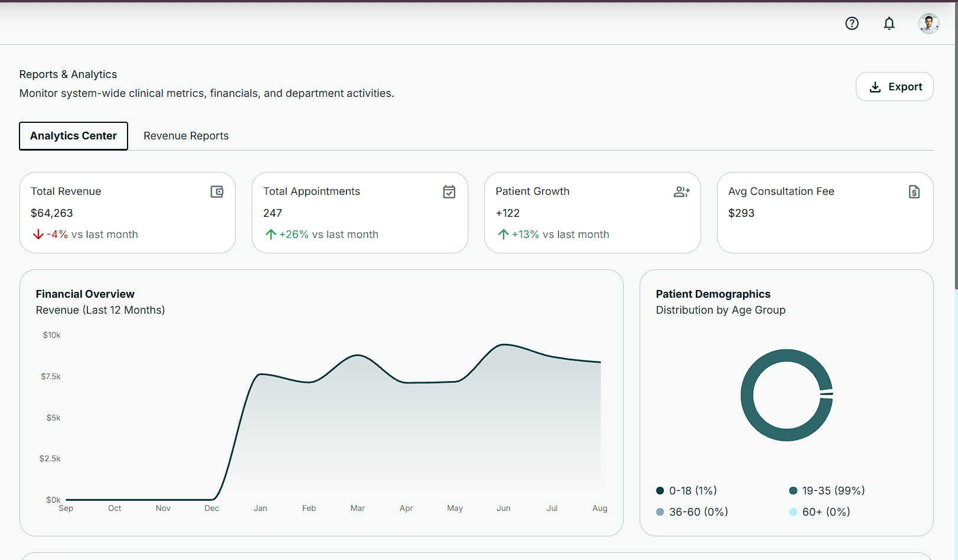Click the wallet icon on Total Revenue card
The image size is (958, 560).
coord(217,192)
